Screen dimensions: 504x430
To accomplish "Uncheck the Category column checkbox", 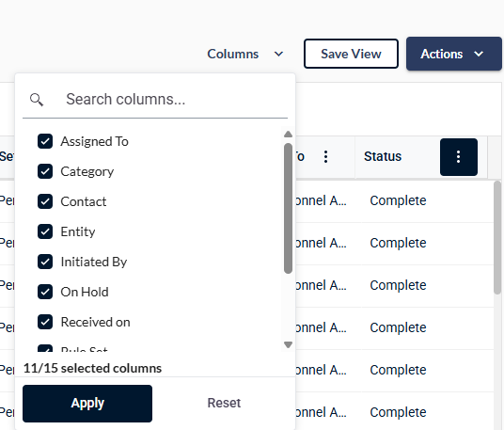I will [x=45, y=171].
